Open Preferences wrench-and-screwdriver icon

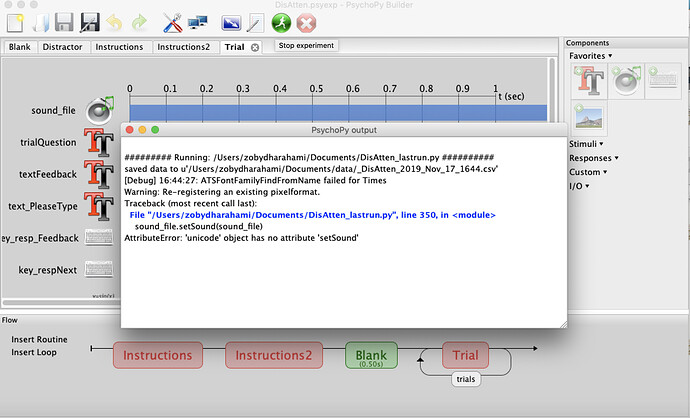(172, 22)
